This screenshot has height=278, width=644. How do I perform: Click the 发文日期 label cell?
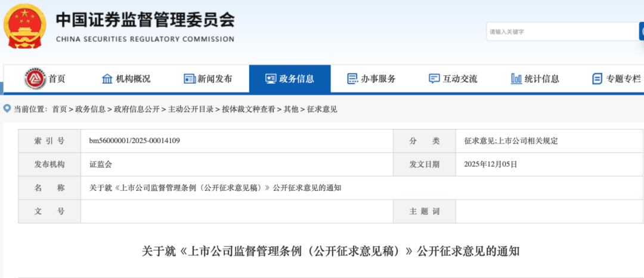coord(425,165)
